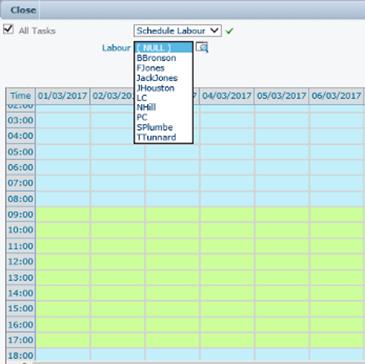Click the 17:00 time row label
This screenshot has width=365, height=364.
point(21,341)
